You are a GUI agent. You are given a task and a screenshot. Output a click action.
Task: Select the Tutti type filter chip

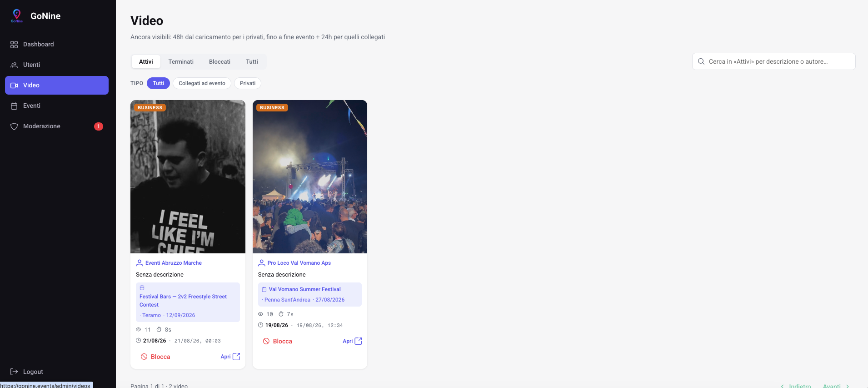[x=158, y=83]
